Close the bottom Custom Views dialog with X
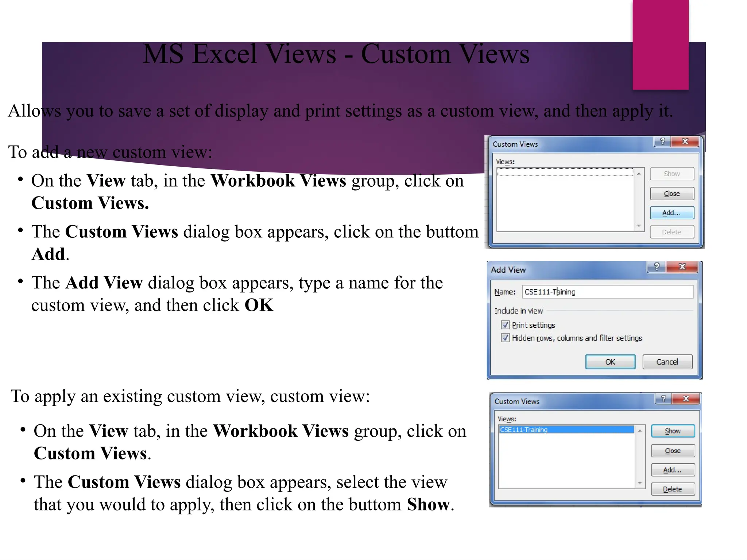 686,398
